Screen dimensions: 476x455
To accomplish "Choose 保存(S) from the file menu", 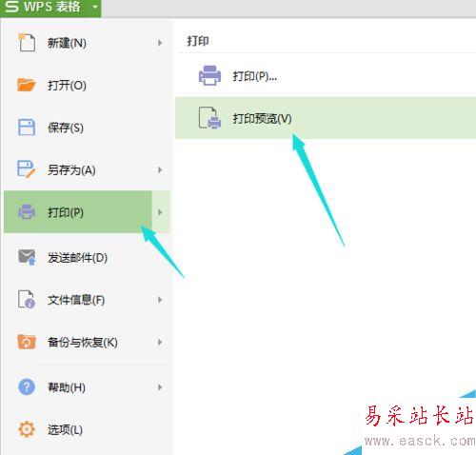I will pyautogui.click(x=88, y=128).
